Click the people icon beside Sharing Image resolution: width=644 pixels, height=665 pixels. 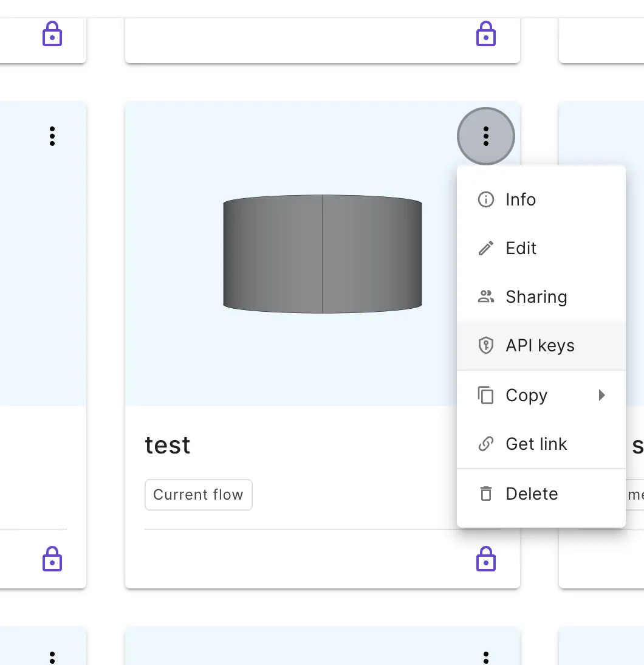pyautogui.click(x=485, y=297)
